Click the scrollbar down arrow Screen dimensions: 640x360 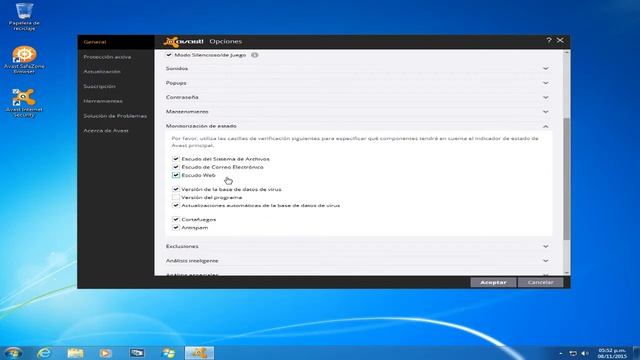click(567, 272)
